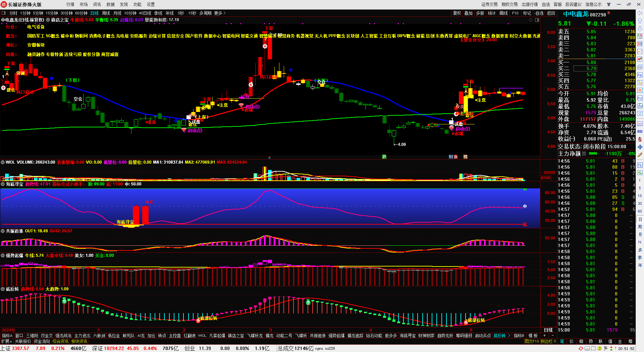Select the 筹 chip distribution tab
This screenshot has height=352, width=644.
click(630, 341)
